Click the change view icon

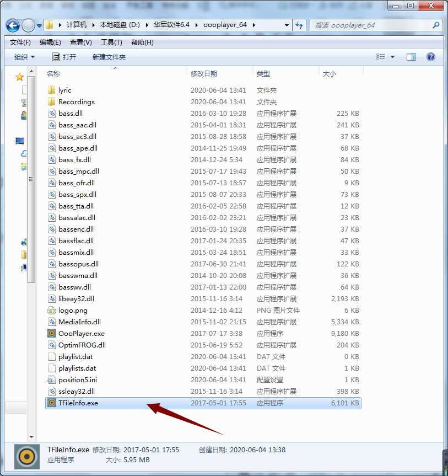click(x=380, y=57)
